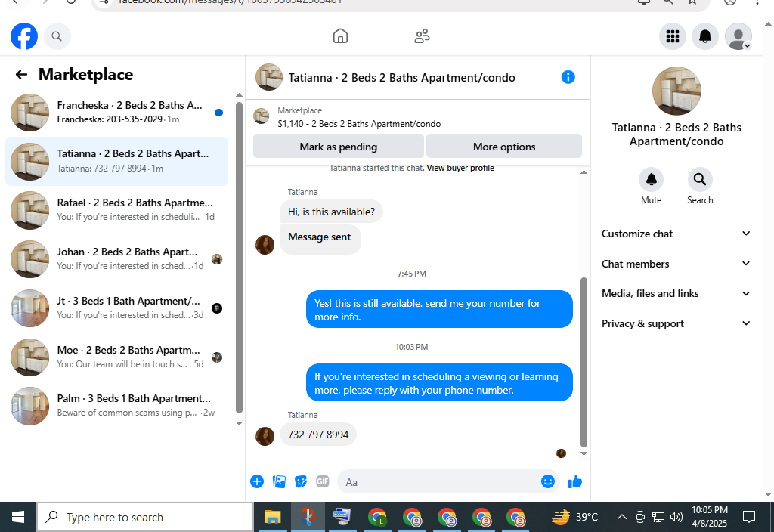Open the Johan conversation
This screenshot has height=532, width=774.
pos(117,259)
